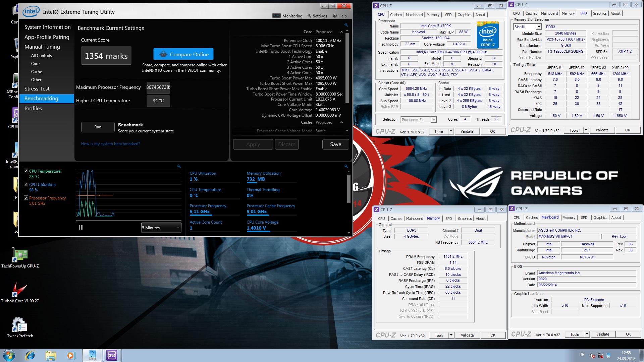The width and height of the screenshot is (644, 362).
Task: Open TurboV Core V1.00.27 shortcut
Action: coord(20,292)
